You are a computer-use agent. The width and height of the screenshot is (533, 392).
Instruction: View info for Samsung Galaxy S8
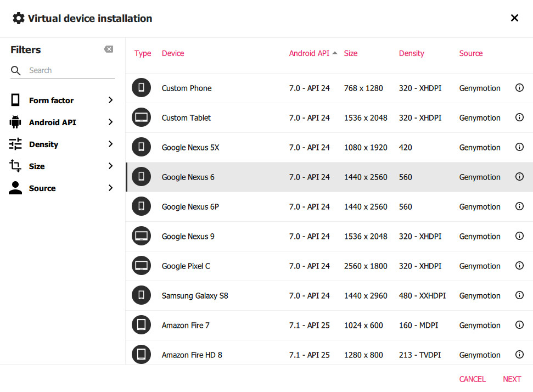519,295
